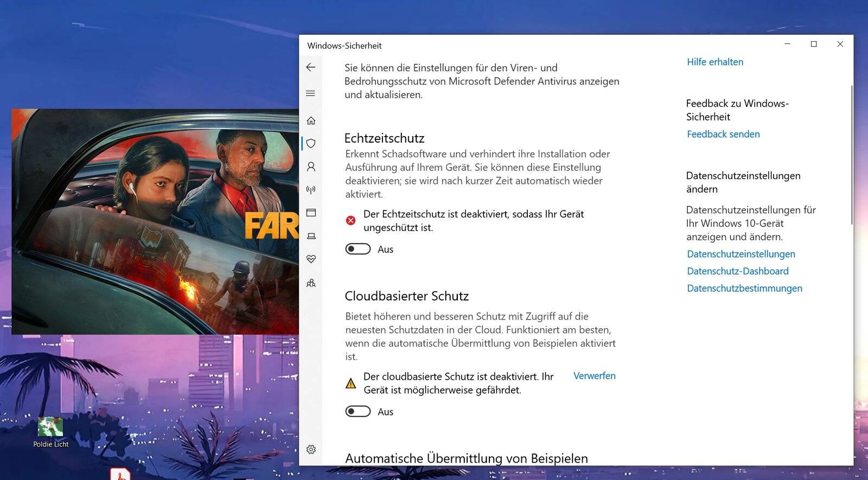Viewport: 868px width, 480px height.
Task: Select the shield virus protection icon
Action: point(311,144)
